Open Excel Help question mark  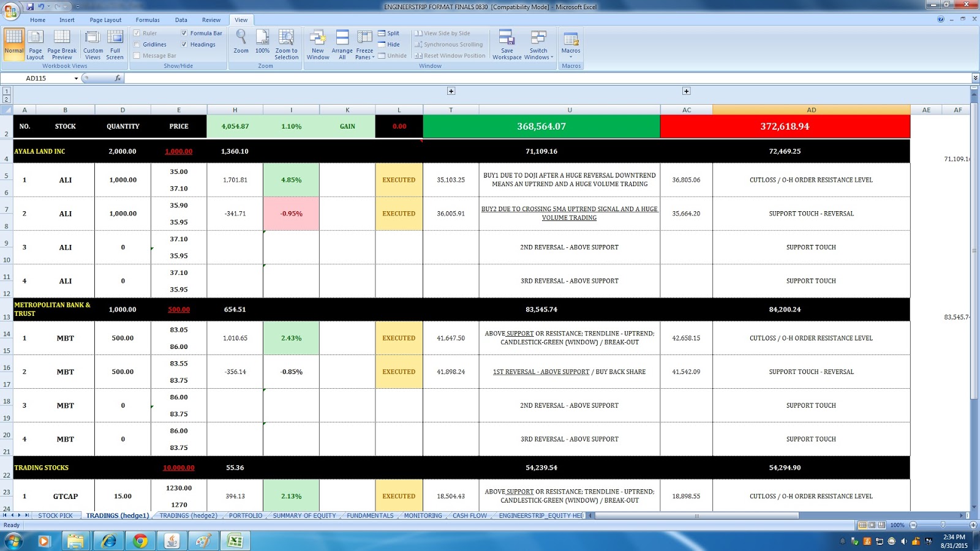click(x=941, y=20)
